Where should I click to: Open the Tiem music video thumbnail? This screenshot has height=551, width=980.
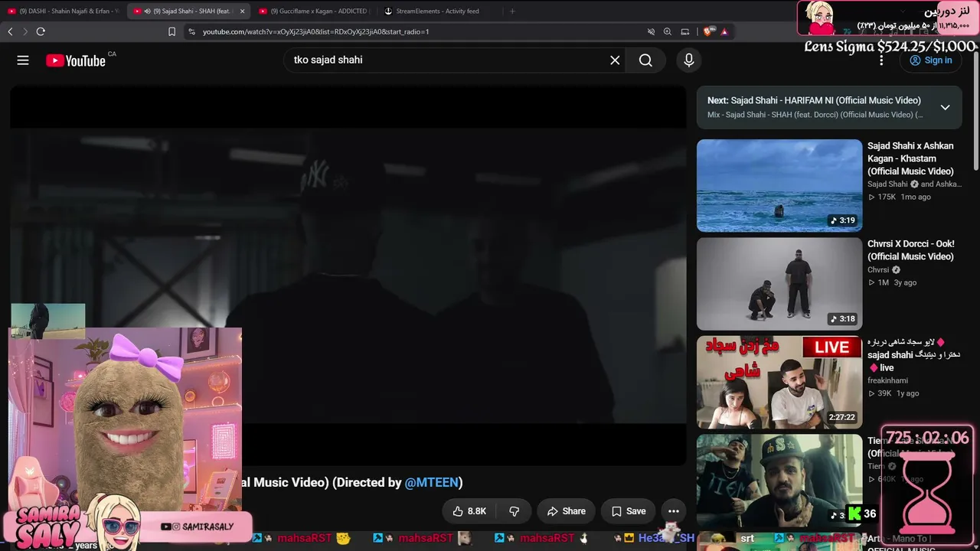click(779, 481)
